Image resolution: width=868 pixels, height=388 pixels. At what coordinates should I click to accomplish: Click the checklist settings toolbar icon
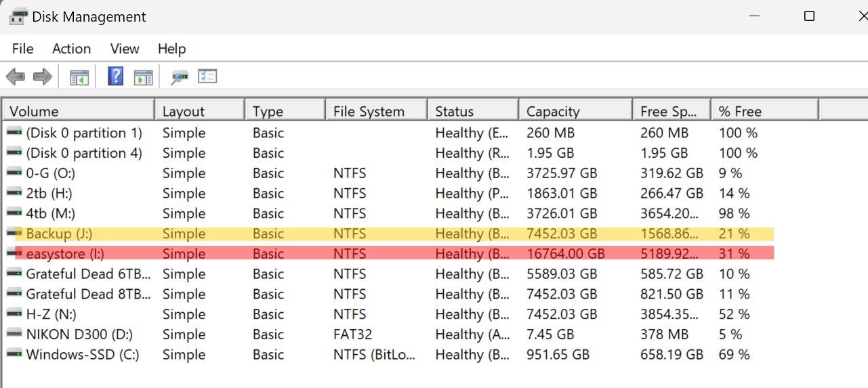tap(207, 77)
